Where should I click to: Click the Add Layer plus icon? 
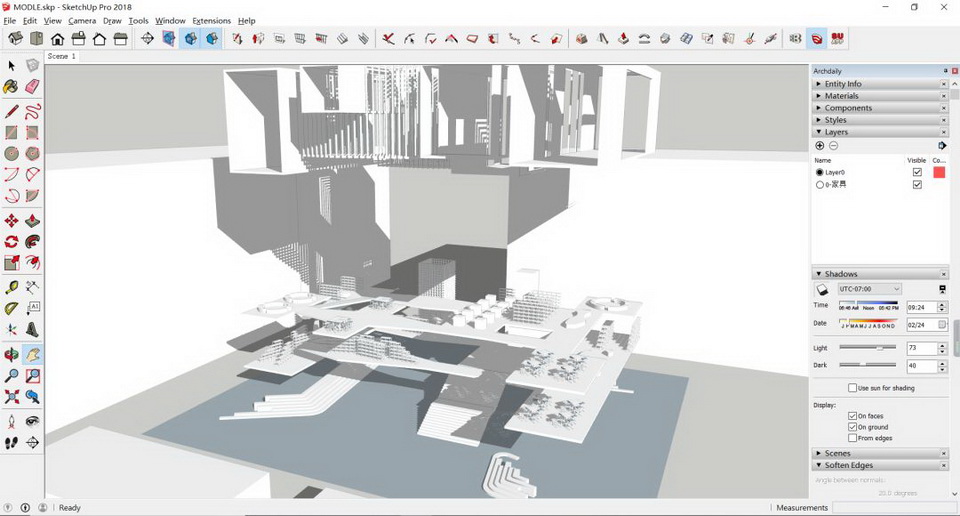coord(820,146)
